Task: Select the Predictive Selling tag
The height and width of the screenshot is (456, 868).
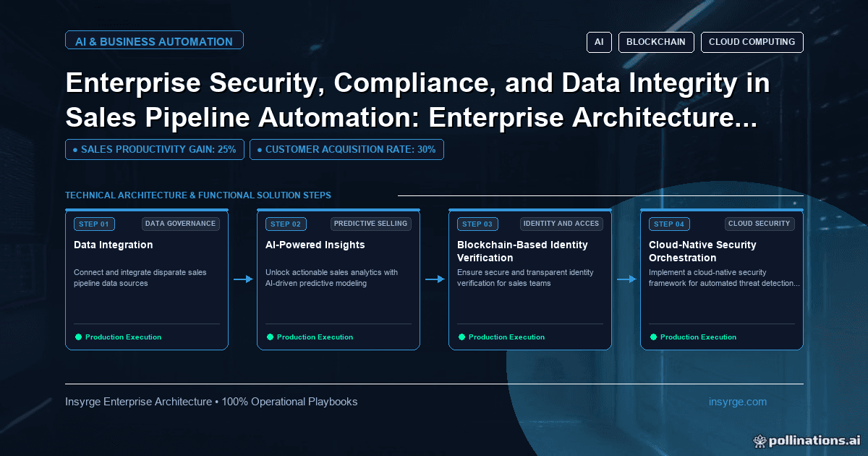Action: point(371,224)
